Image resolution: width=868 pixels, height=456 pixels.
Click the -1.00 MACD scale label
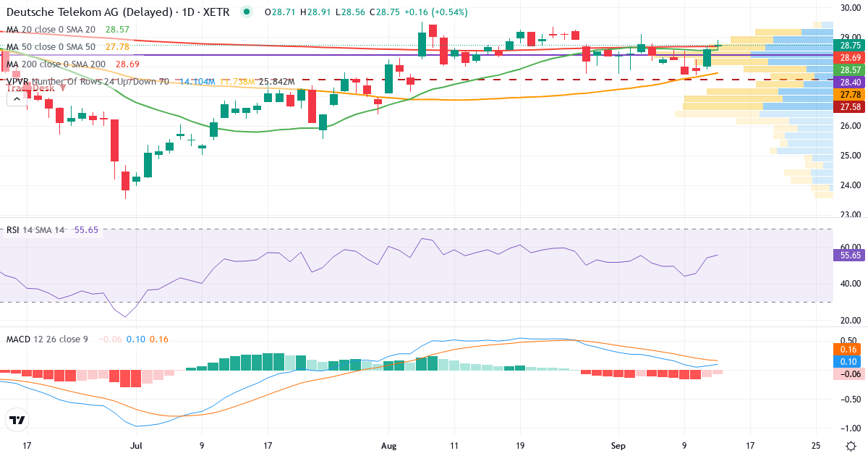pyautogui.click(x=850, y=428)
